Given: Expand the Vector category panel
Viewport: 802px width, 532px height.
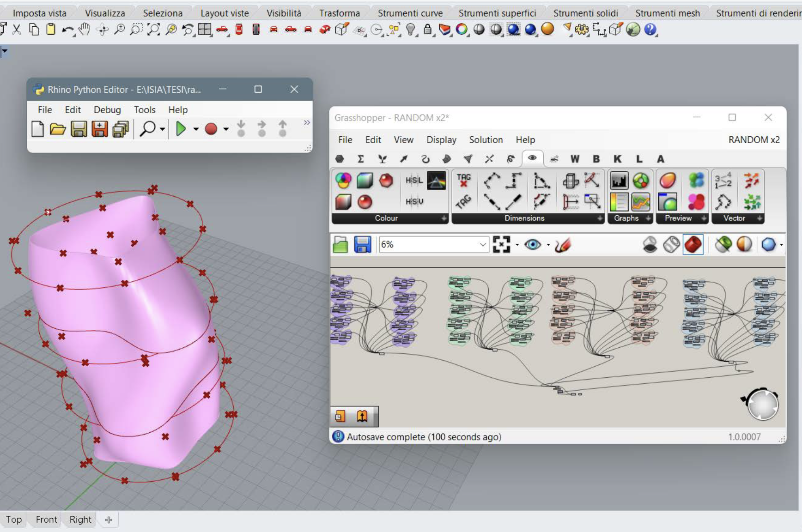Looking at the screenshot, I should [x=759, y=219].
